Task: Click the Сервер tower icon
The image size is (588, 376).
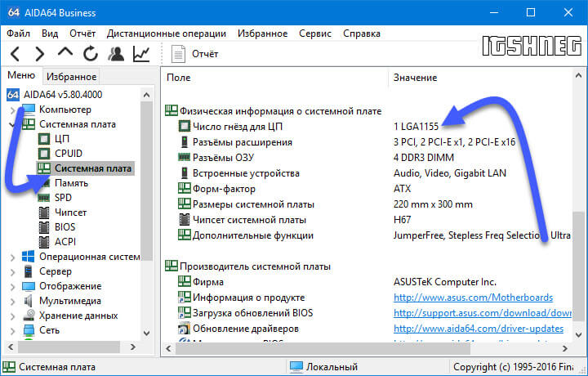Action: pyautogui.click(x=28, y=271)
